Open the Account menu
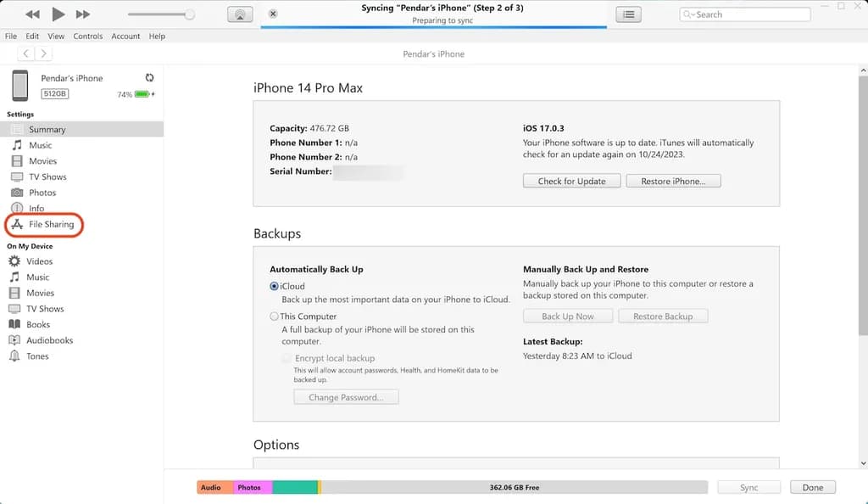Image resolution: width=868 pixels, height=504 pixels. [125, 36]
